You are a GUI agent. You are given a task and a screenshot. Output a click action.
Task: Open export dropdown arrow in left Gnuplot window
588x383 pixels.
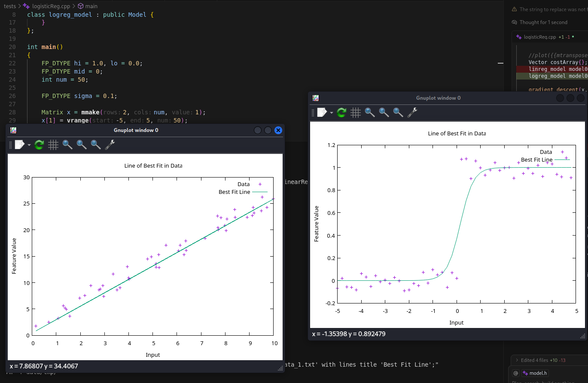tap(29, 145)
